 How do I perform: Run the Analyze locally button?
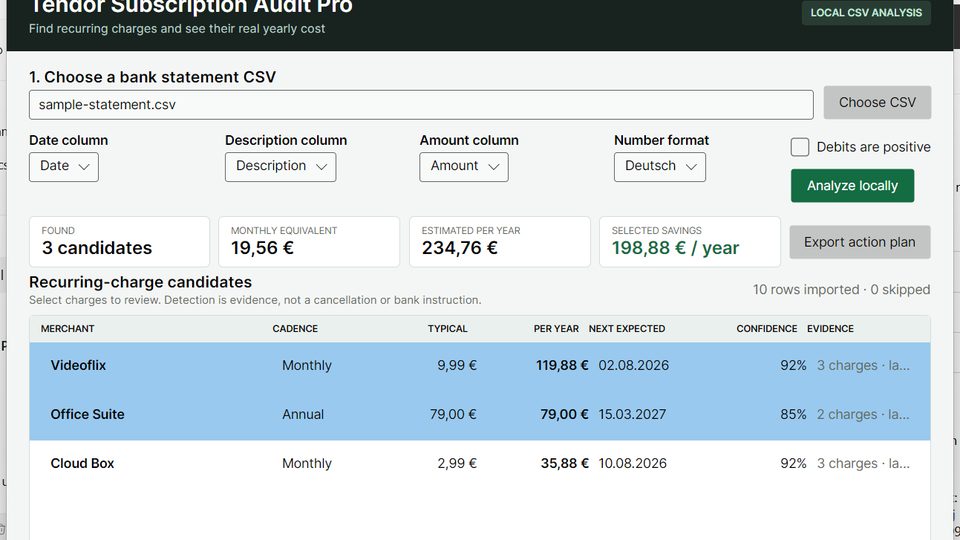852,186
